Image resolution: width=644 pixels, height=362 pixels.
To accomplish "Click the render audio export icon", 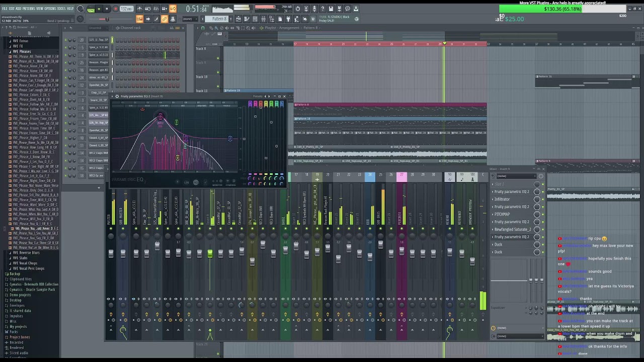I will coord(339,9).
